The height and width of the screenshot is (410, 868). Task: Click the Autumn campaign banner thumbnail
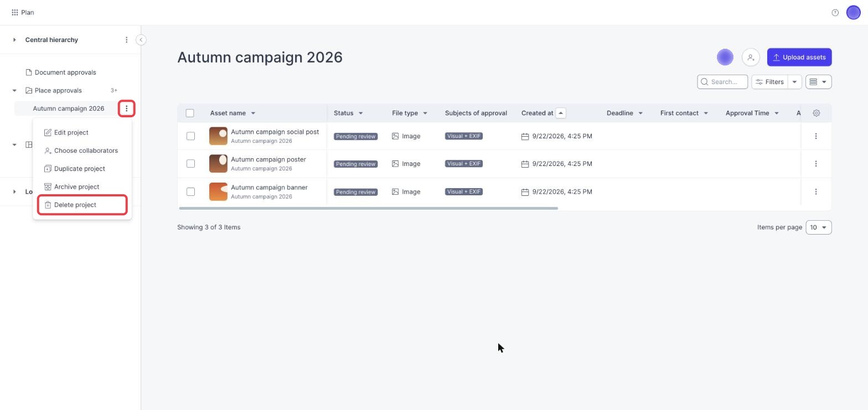point(218,191)
